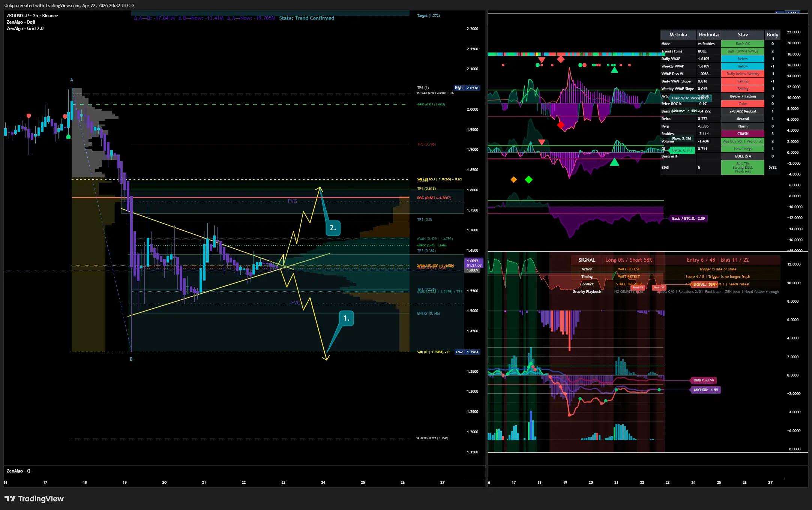The height and width of the screenshot is (510, 812).
Task: Open the ZROUSDT.P symbol title
Action: pyautogui.click(x=18, y=16)
